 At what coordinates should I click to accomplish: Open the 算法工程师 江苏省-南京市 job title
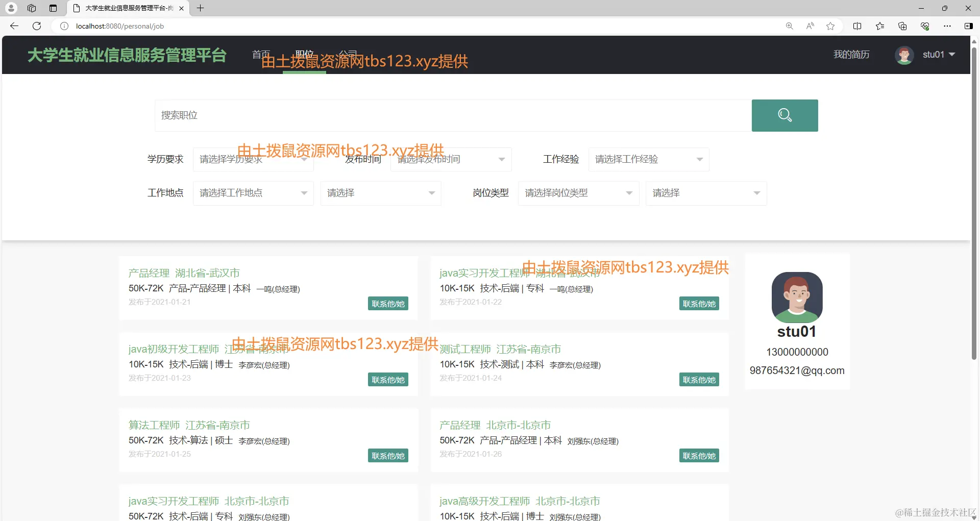pyautogui.click(x=189, y=425)
